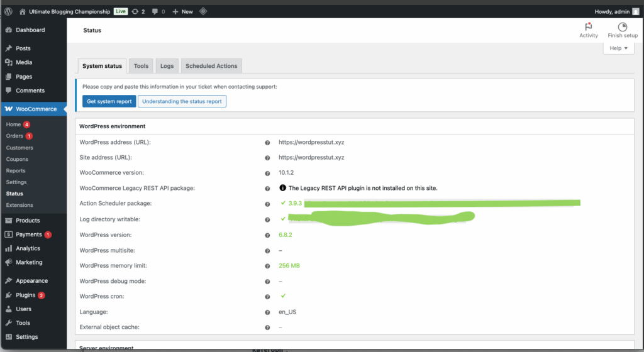Click the en_US language value
The height and width of the screenshot is (352, 644).
click(x=287, y=312)
